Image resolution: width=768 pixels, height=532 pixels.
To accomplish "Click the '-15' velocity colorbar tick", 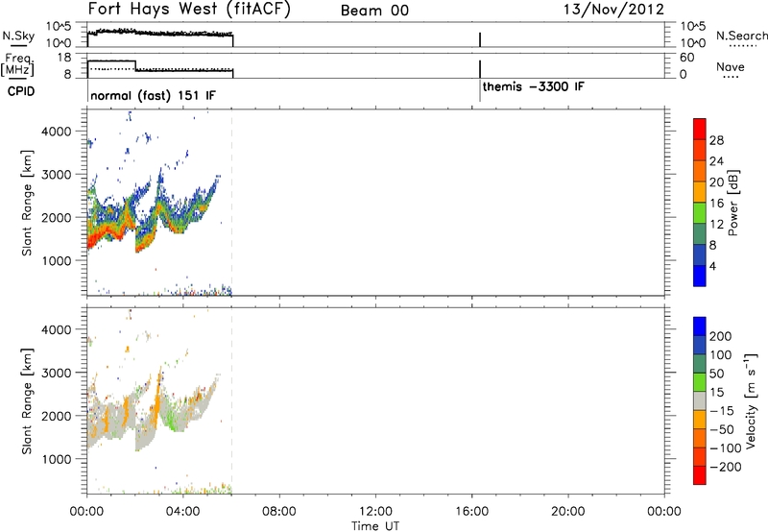I will [722, 411].
